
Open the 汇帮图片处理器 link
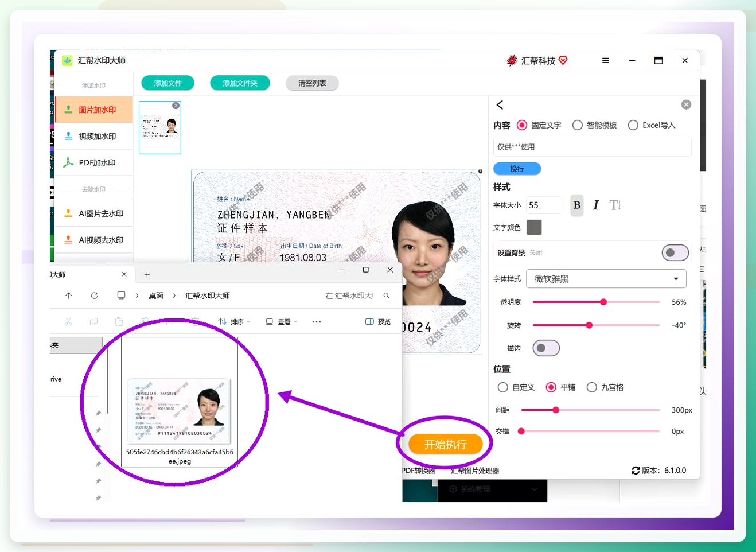475,471
